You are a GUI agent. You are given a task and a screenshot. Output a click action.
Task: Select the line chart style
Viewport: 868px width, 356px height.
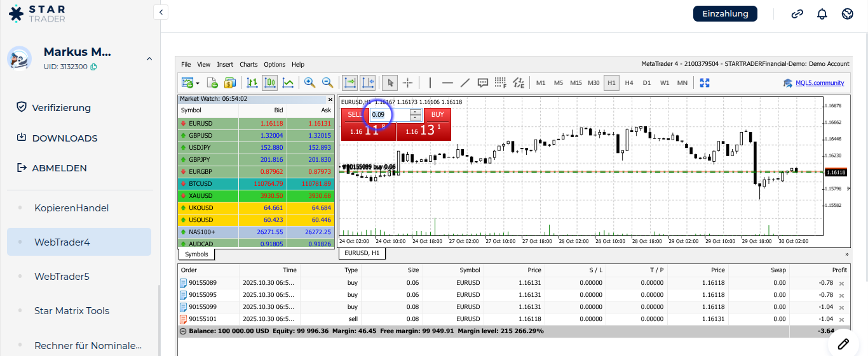coord(288,82)
